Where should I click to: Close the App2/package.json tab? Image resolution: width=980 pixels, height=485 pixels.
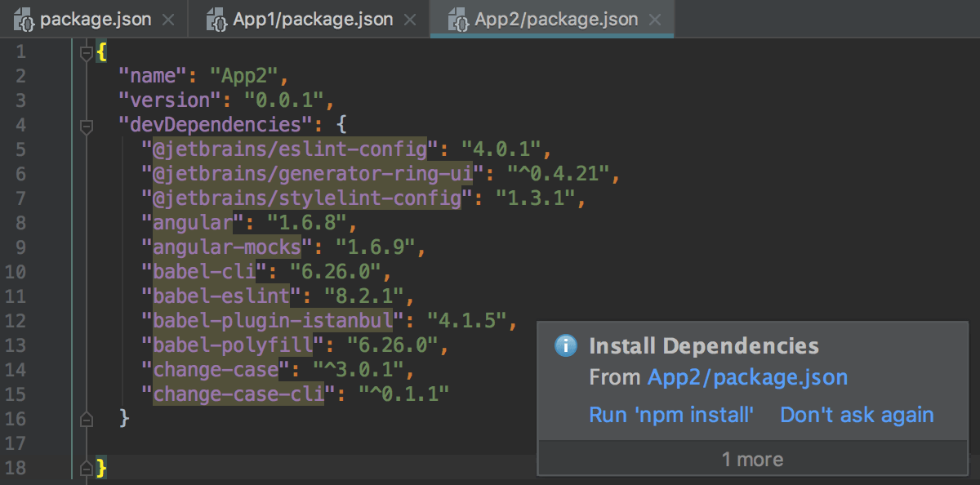[653, 19]
